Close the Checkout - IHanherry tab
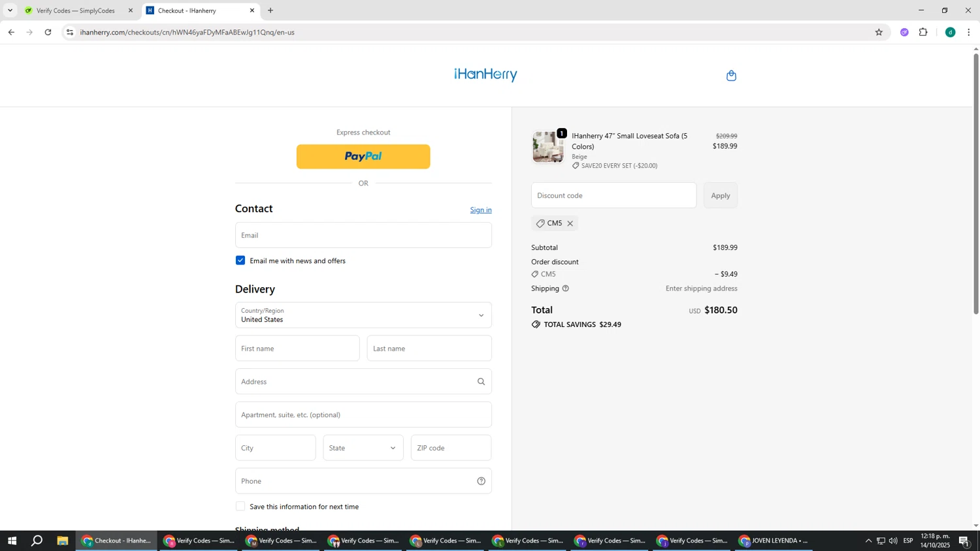The height and width of the screenshot is (551, 980). 252,10
